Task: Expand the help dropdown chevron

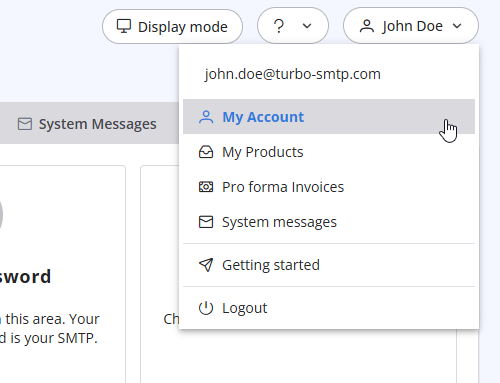Action: pos(307,26)
